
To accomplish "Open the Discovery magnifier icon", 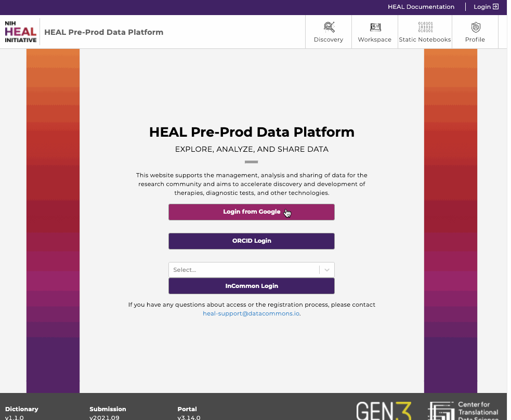I will [329, 27].
